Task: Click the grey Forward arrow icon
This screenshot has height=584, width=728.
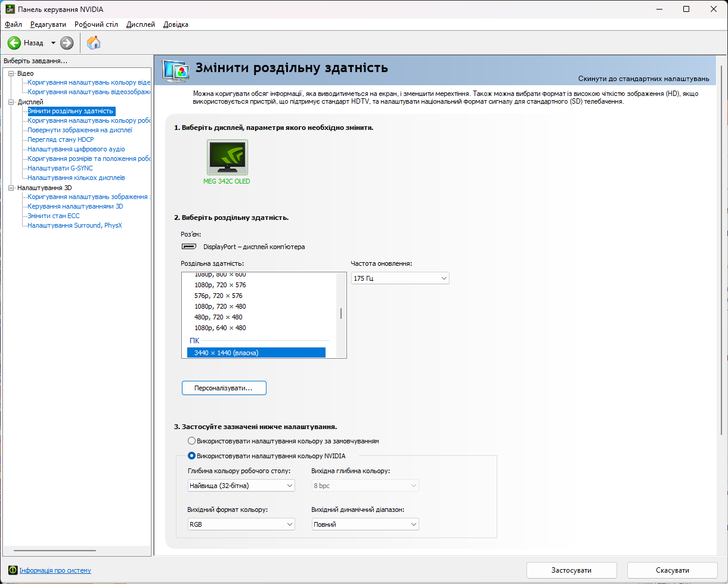Action: [67, 43]
